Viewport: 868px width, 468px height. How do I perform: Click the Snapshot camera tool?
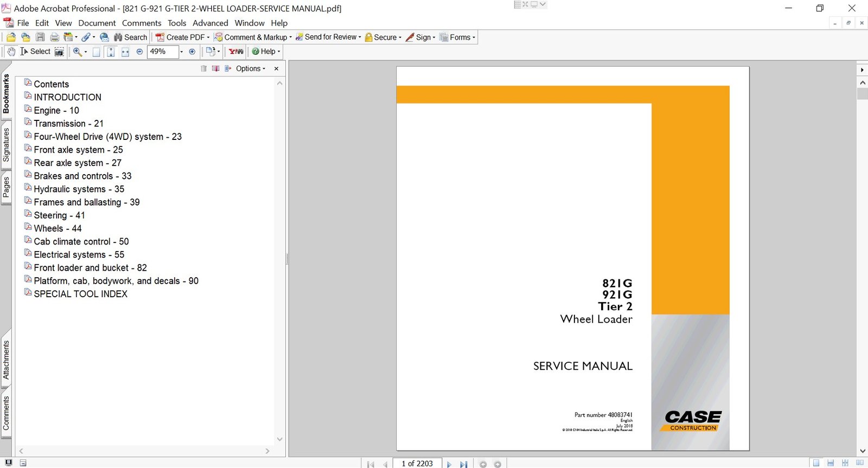59,52
